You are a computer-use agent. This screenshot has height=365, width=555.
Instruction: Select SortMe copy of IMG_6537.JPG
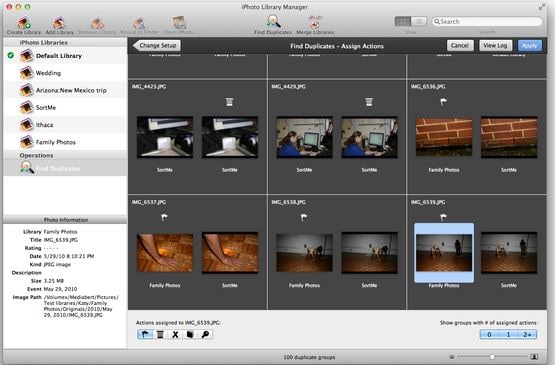tap(230, 253)
